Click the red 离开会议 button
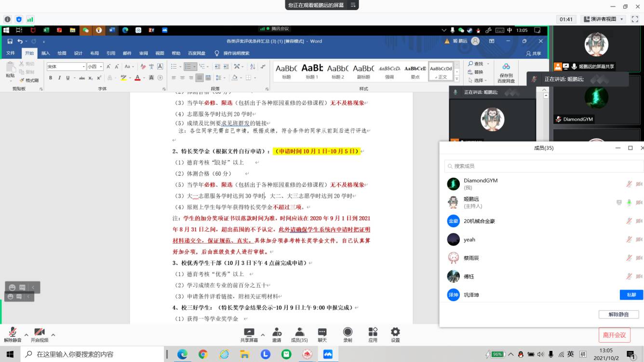 pos(614,335)
